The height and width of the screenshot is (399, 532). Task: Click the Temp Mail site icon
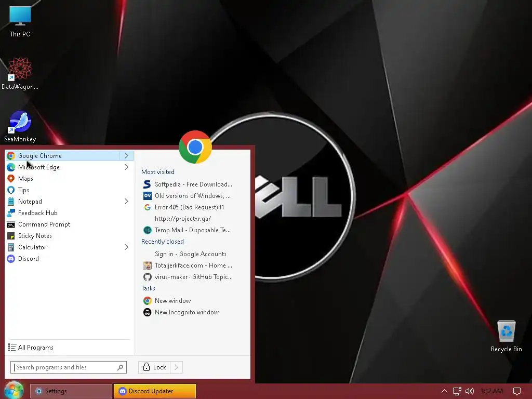[147, 230]
